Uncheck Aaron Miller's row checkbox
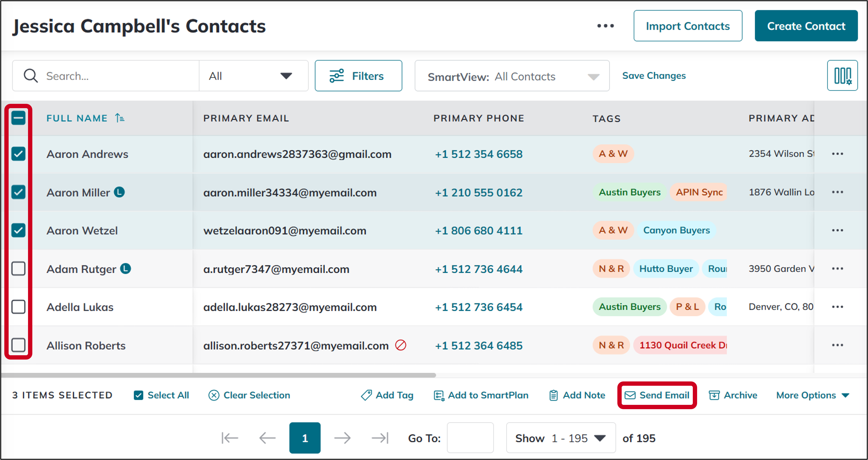 coord(18,192)
